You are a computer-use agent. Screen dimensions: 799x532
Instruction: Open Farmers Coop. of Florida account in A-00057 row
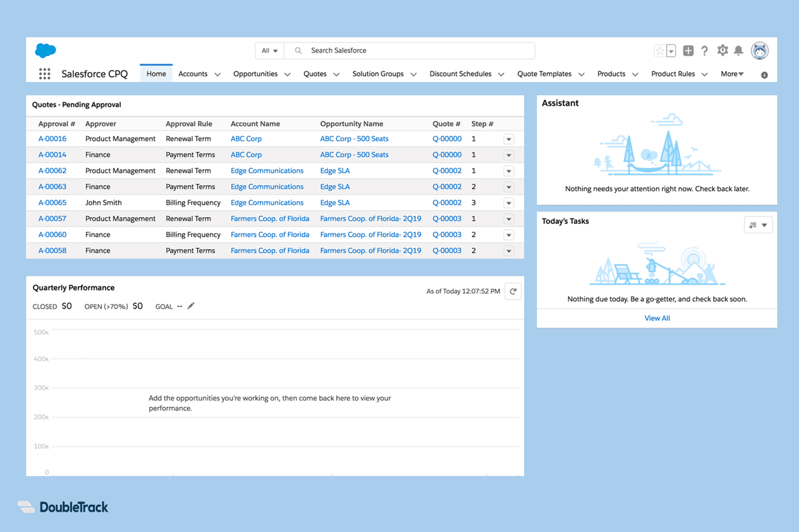pyautogui.click(x=270, y=218)
